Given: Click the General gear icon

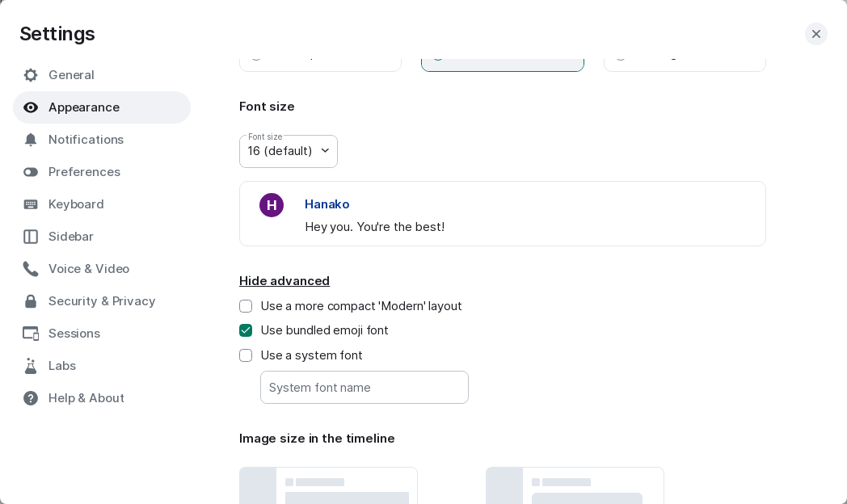Looking at the screenshot, I should [31, 75].
